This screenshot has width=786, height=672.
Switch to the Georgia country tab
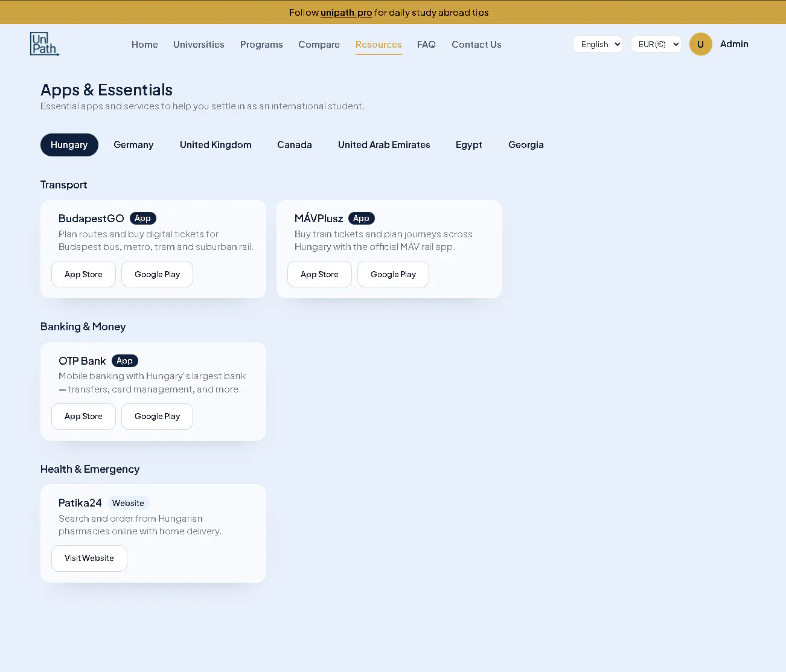526,145
